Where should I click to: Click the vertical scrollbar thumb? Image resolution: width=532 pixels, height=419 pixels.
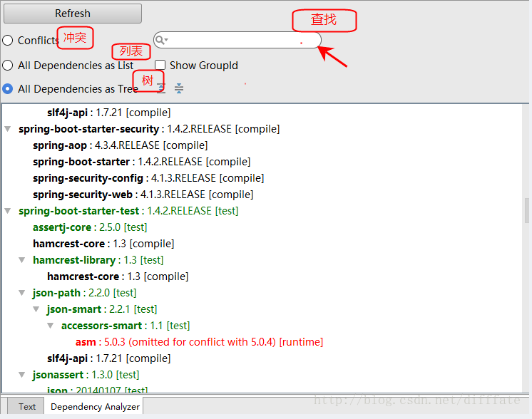(526, 210)
